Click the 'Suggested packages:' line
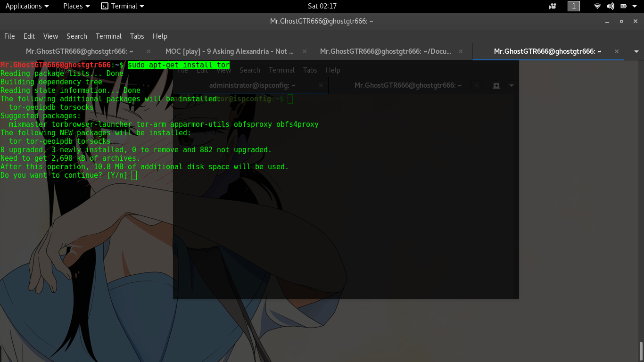Image resolution: width=644 pixels, height=362 pixels. pyautogui.click(x=41, y=116)
